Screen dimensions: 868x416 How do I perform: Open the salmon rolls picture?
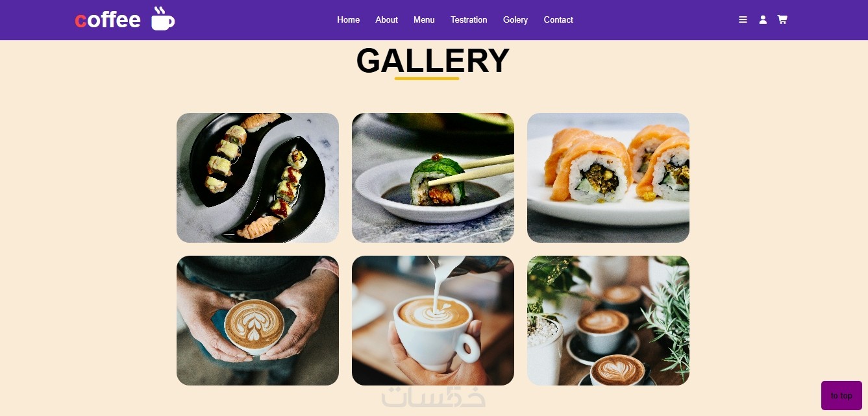pos(608,178)
